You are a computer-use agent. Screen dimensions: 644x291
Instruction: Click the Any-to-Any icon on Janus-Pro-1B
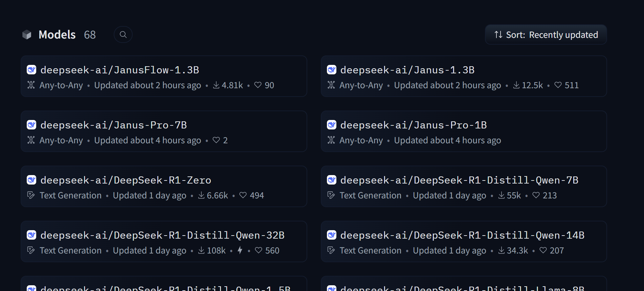[x=331, y=140]
